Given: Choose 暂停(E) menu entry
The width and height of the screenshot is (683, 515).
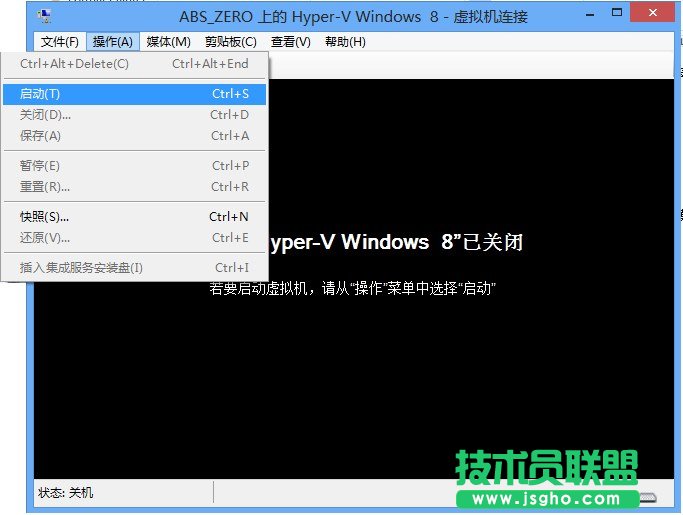Looking at the screenshot, I should point(134,166).
